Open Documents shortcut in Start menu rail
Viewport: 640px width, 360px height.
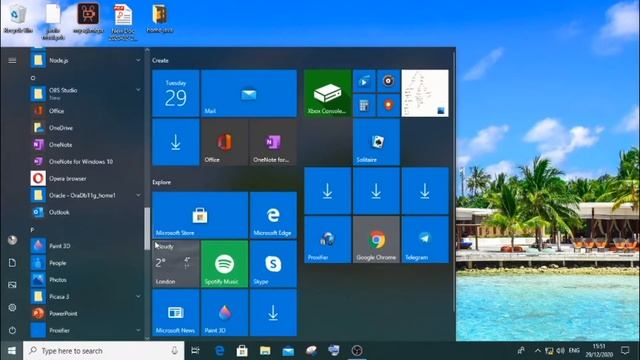[12, 262]
